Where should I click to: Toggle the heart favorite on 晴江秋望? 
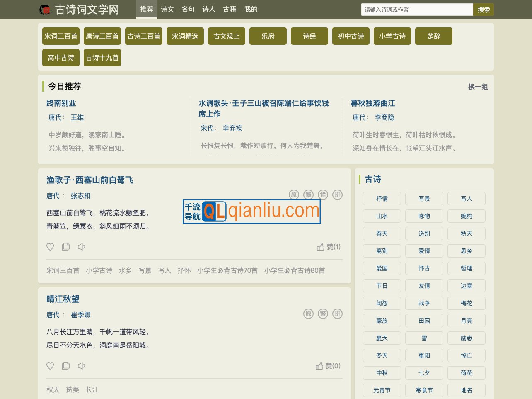click(50, 366)
